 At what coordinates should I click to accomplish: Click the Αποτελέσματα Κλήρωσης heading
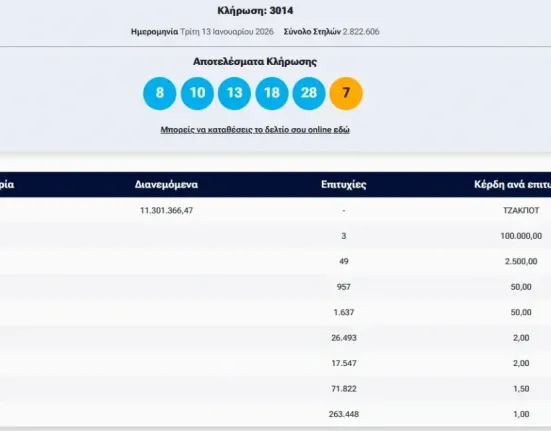pos(255,62)
